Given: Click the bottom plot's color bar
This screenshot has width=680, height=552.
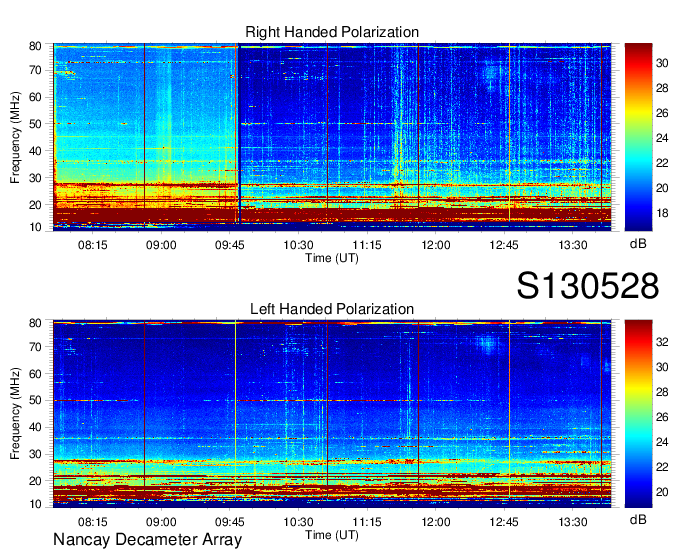Looking at the screenshot, I should [638, 414].
